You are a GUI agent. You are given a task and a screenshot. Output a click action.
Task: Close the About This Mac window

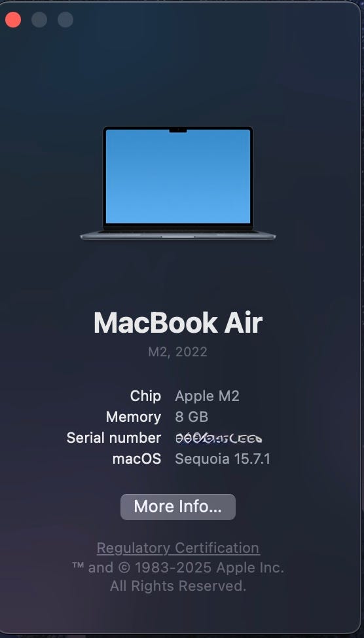point(13,20)
